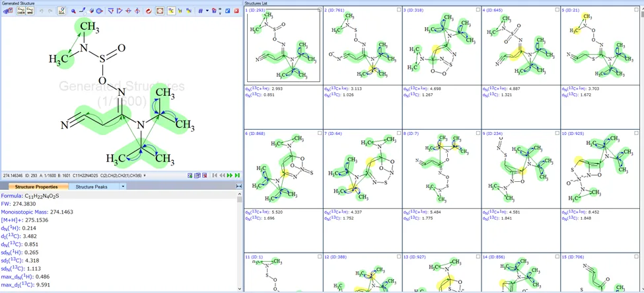Open the dropdown after the C(2),CH(2) fragment text

pos(145,175)
